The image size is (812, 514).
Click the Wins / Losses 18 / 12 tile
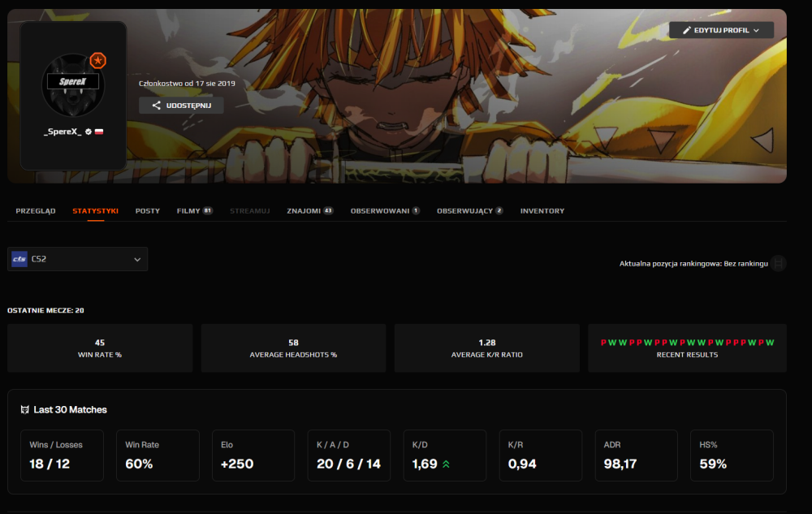tap(63, 455)
